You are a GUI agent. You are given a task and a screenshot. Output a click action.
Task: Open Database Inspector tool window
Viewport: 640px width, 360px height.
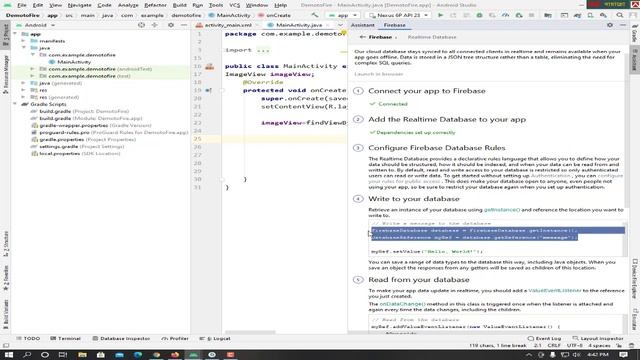(x=121, y=338)
